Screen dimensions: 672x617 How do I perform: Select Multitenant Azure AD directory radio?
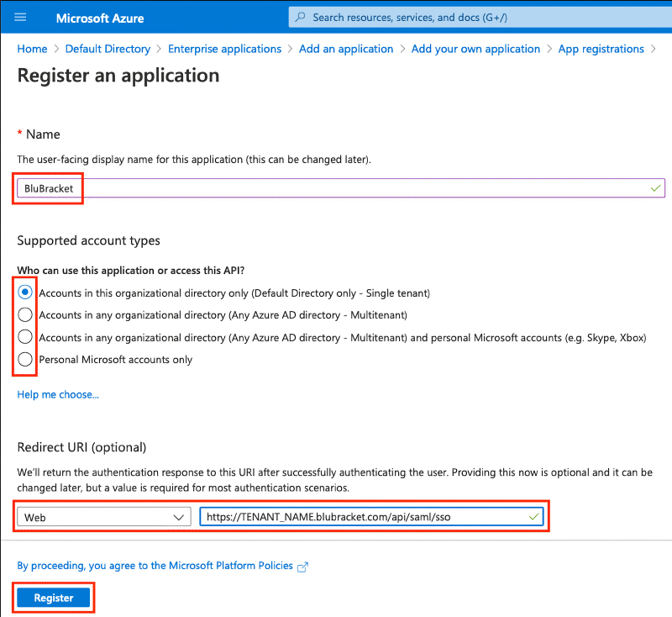[x=25, y=314]
